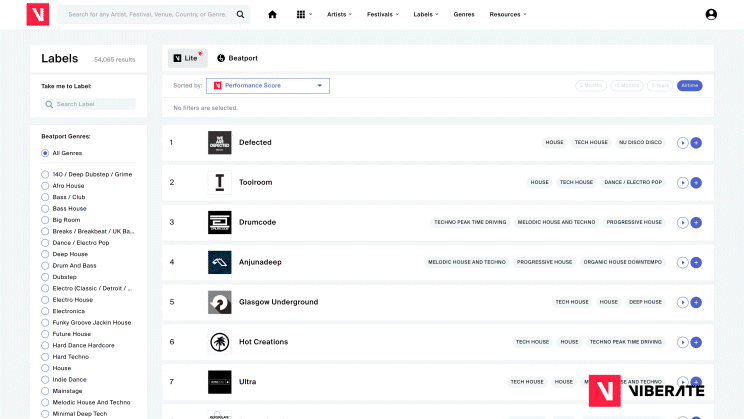
Task: Play the Toolroom label preview
Action: pyautogui.click(x=682, y=182)
